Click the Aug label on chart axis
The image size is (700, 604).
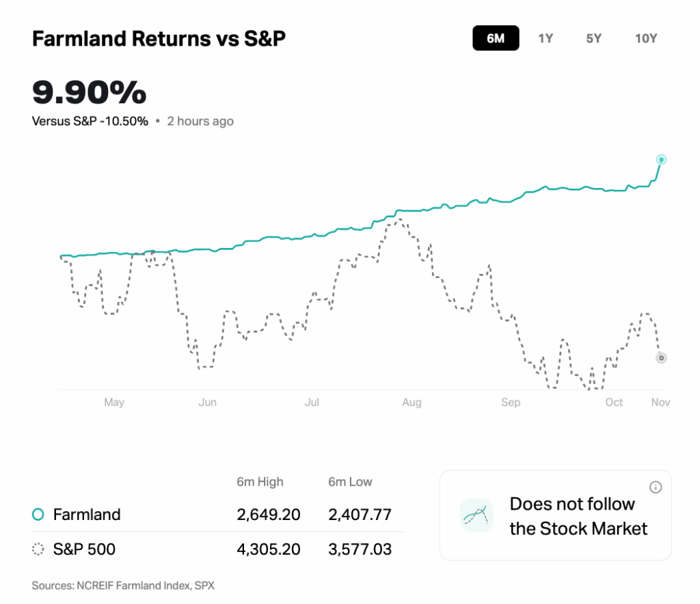point(412,402)
